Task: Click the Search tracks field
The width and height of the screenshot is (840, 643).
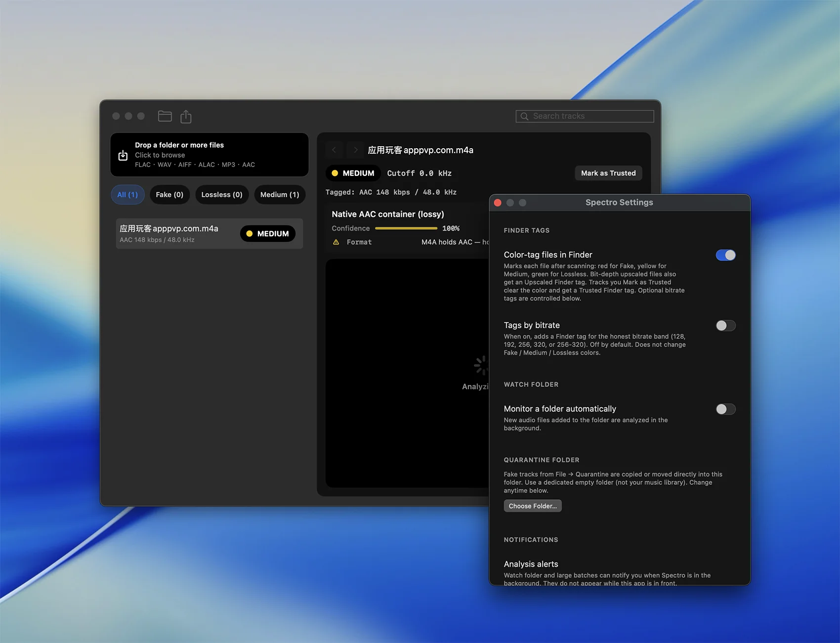Action: [x=585, y=116]
